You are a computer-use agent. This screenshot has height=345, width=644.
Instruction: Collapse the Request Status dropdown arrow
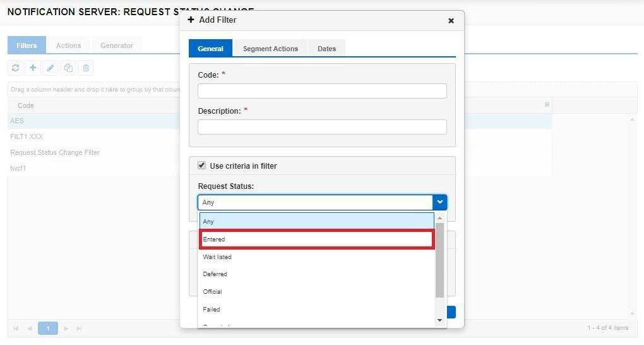(x=439, y=202)
